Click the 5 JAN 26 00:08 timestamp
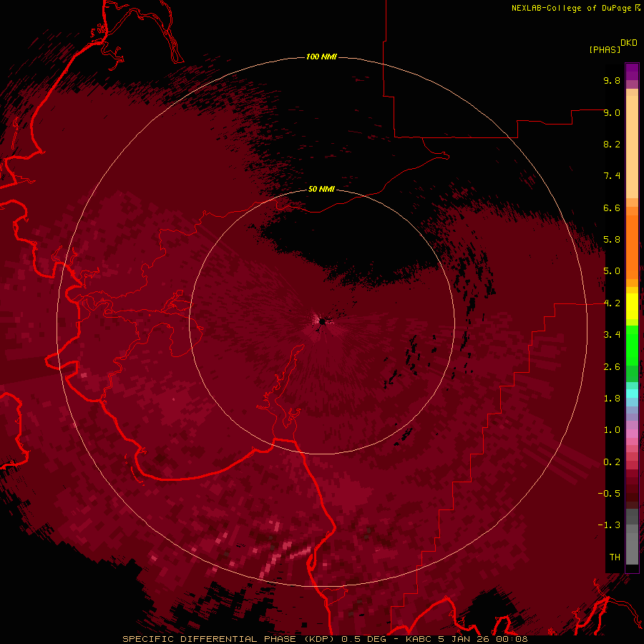The height and width of the screenshot is (644, 644). click(482, 639)
